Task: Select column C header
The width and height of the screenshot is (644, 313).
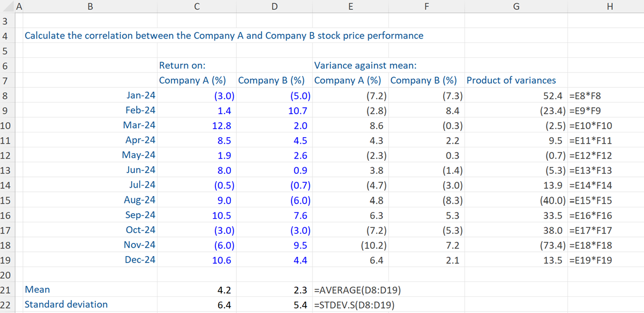Action: point(197,6)
